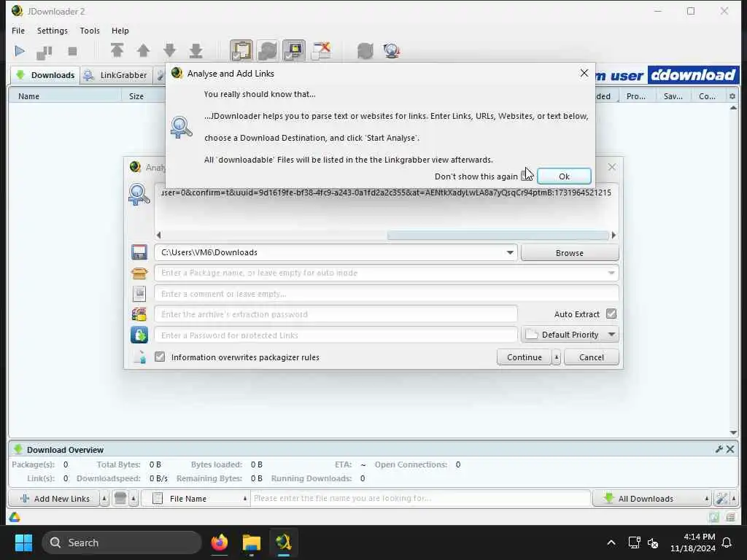Move selection to top arrow icon
Viewport: 747px width, 560px height.
click(117, 50)
